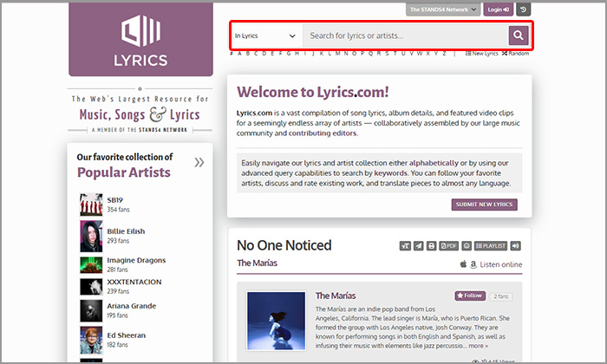Click the Submit New Lyrics button

tap(484, 205)
